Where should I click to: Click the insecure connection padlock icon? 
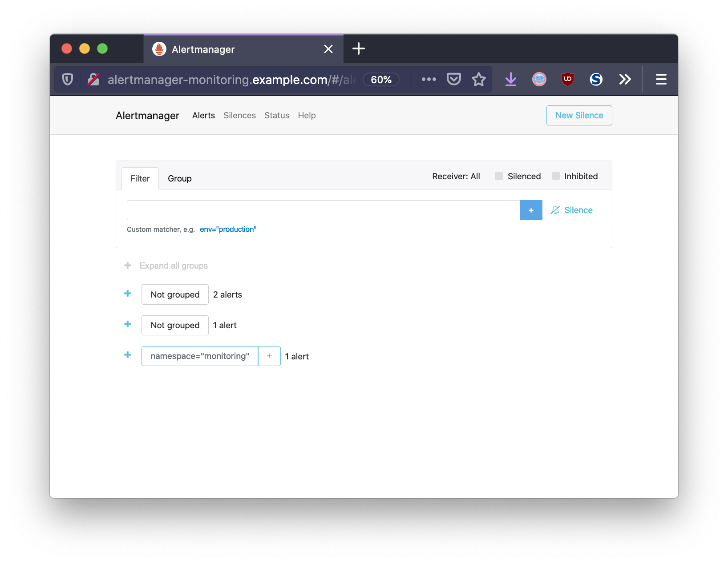point(93,80)
